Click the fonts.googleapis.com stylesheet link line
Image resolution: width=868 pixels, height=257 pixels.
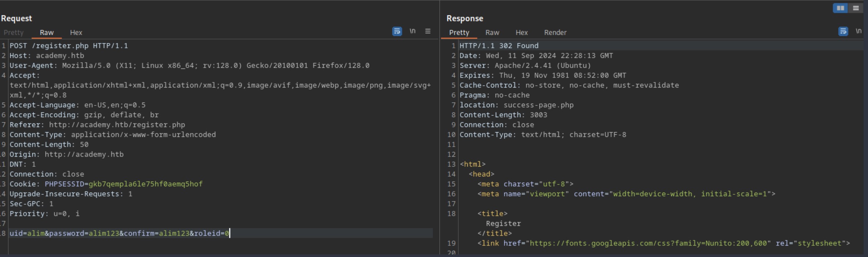pos(664,243)
